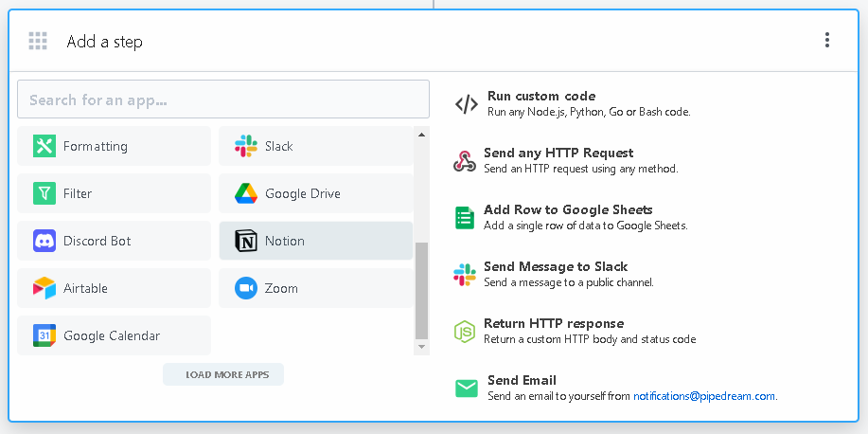Click the app list scrollbar up arrow

pyautogui.click(x=421, y=135)
